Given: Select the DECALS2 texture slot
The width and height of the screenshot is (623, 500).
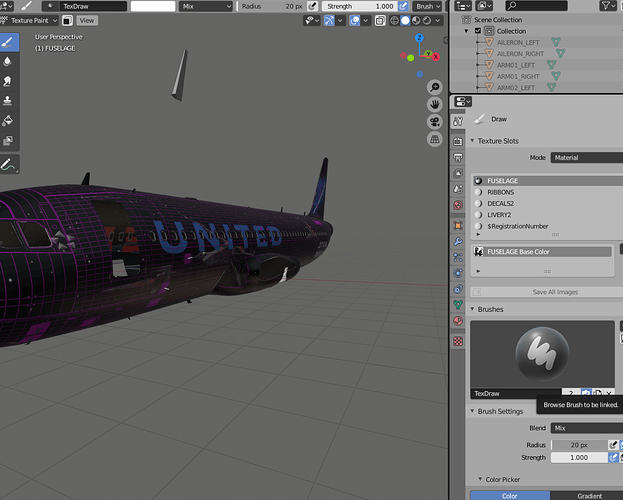Looking at the screenshot, I should click(x=548, y=203).
